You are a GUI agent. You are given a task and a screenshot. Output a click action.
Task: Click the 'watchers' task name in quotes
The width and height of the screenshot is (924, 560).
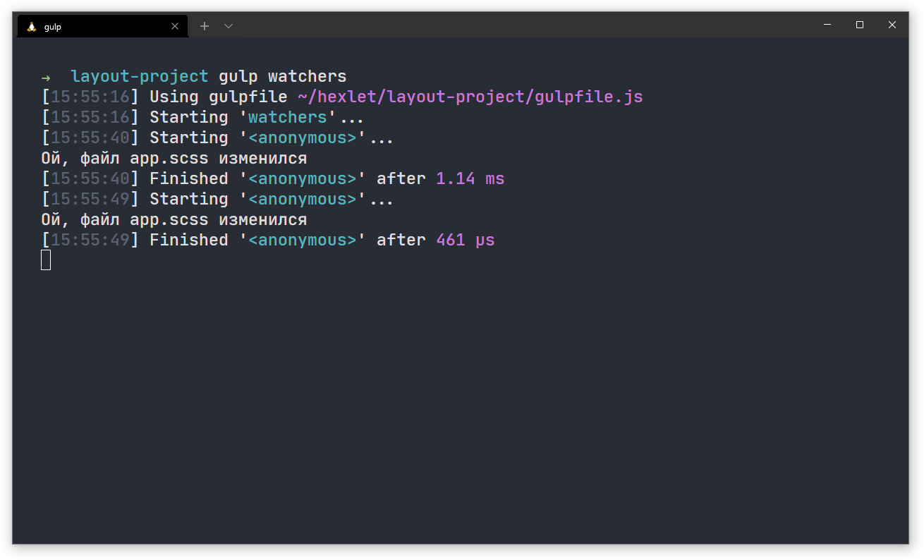(288, 117)
